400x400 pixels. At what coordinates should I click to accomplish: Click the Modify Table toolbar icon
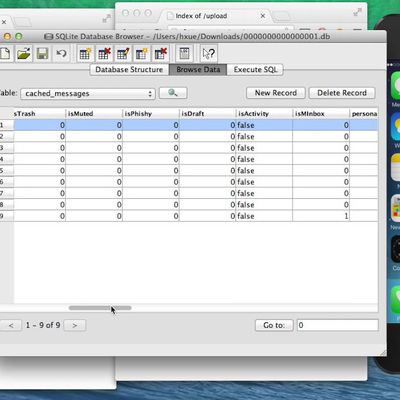122,53
